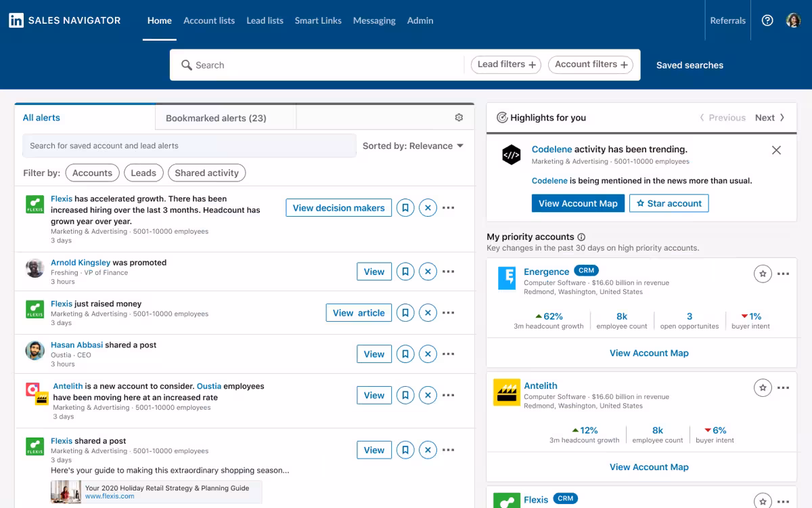Click the LinkedIn Sales Navigator logo

[65, 20]
